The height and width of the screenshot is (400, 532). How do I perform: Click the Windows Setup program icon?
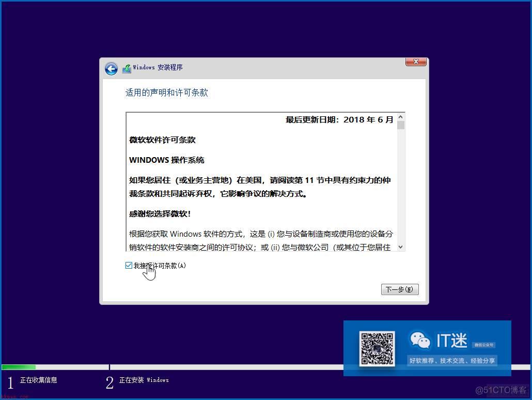point(127,68)
